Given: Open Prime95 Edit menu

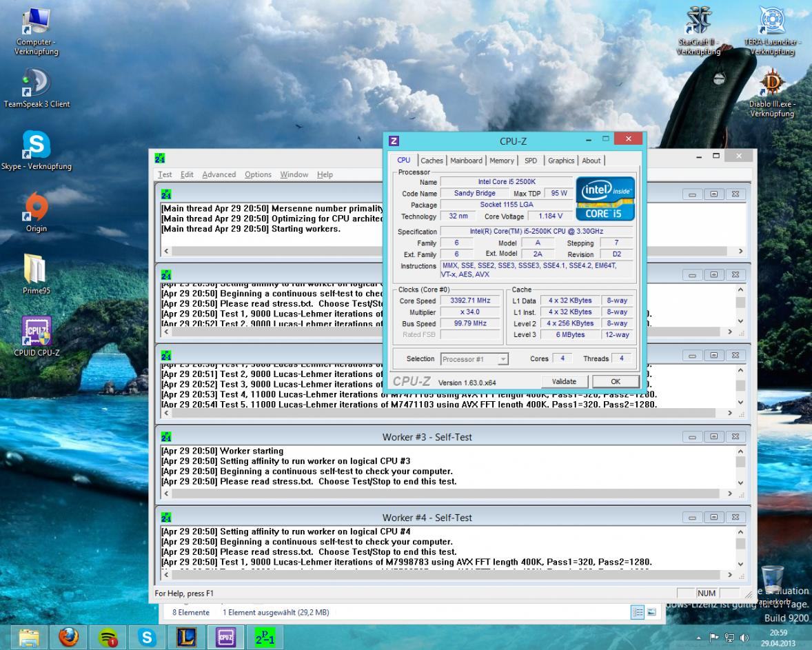Looking at the screenshot, I should click(187, 174).
